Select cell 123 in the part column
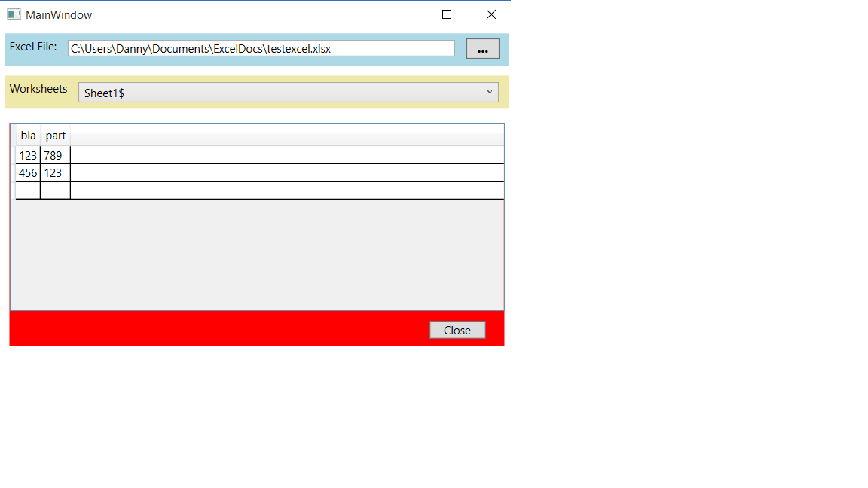The image size is (868, 488). click(55, 173)
